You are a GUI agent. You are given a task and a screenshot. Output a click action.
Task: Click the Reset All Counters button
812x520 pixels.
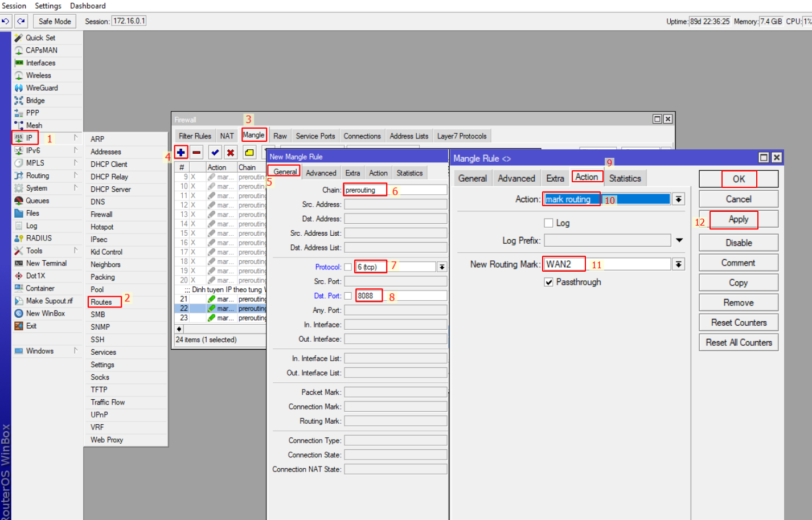(739, 342)
